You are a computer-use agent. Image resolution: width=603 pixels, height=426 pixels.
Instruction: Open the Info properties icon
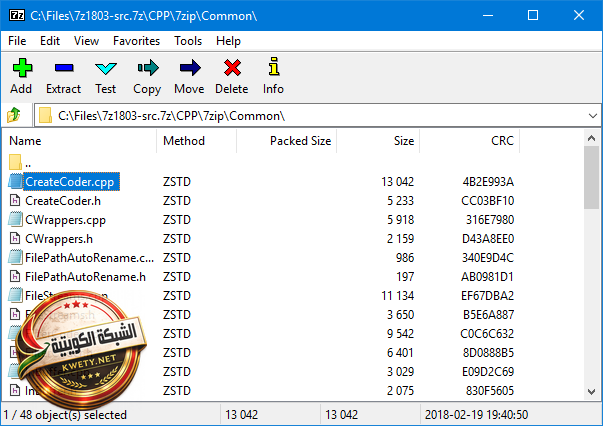(273, 69)
